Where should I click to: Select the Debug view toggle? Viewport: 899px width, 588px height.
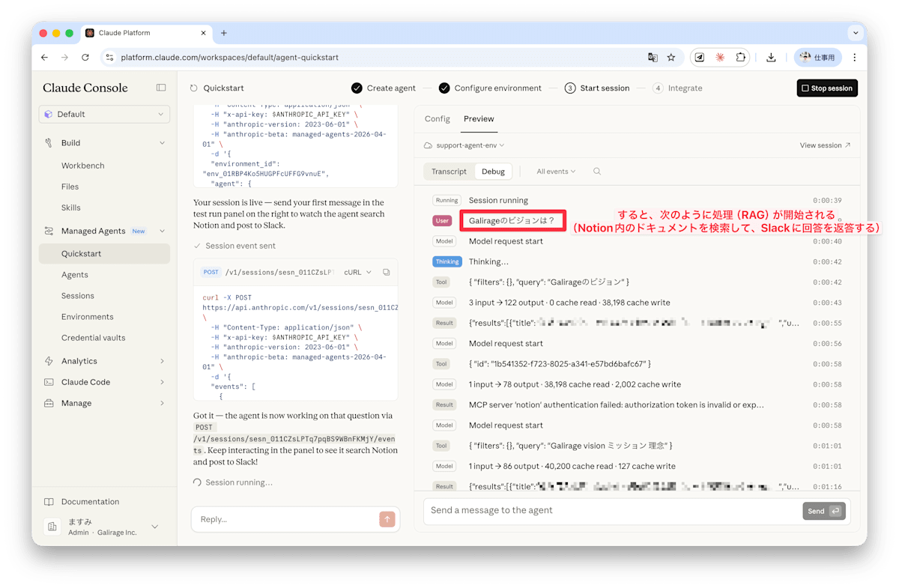coord(493,172)
